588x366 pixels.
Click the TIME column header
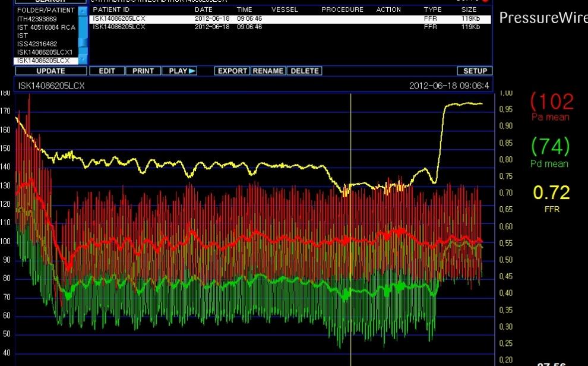(x=245, y=10)
